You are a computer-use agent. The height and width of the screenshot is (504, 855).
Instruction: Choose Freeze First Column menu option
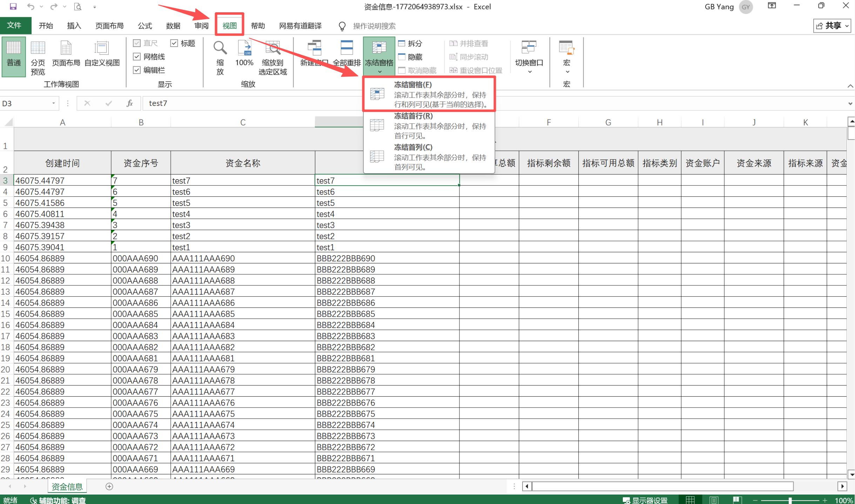(429, 157)
